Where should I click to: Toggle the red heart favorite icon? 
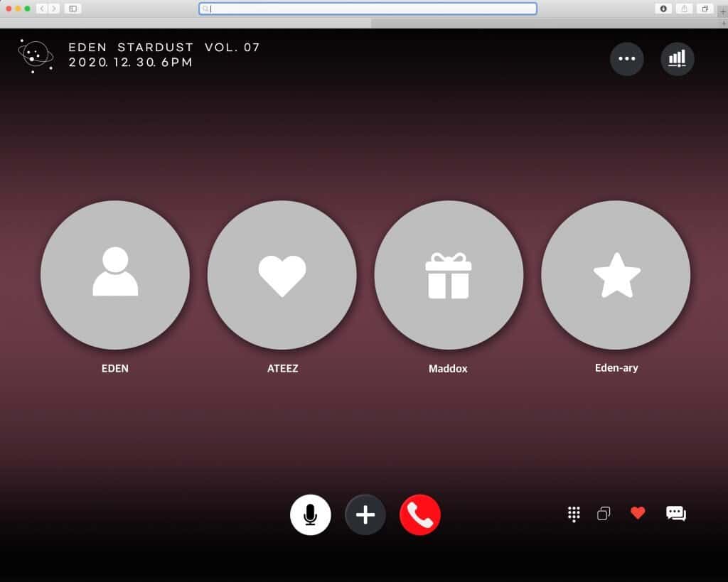[x=638, y=513]
